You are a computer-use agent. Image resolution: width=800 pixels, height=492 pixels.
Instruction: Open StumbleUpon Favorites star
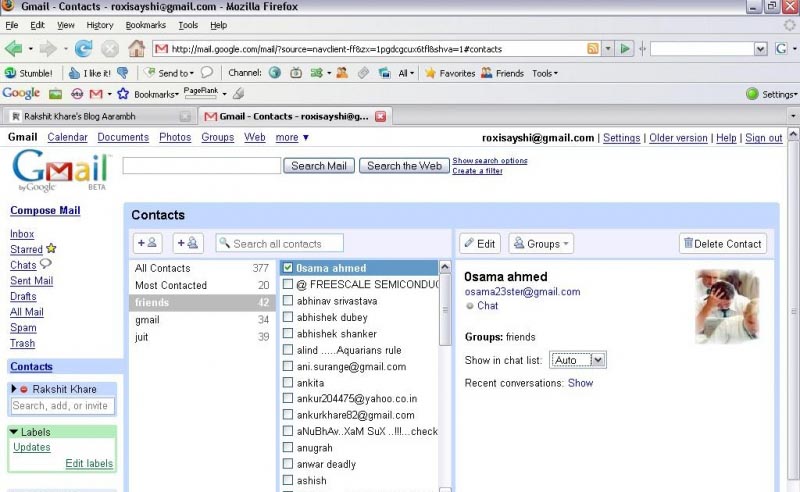(x=449, y=73)
